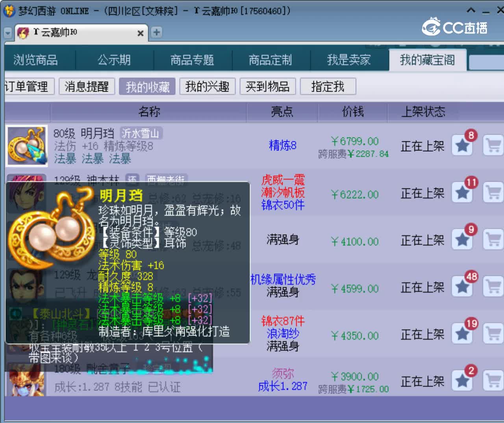Click the 机缘属性优秀 highlight text
This screenshot has height=423, width=504.
283,279
